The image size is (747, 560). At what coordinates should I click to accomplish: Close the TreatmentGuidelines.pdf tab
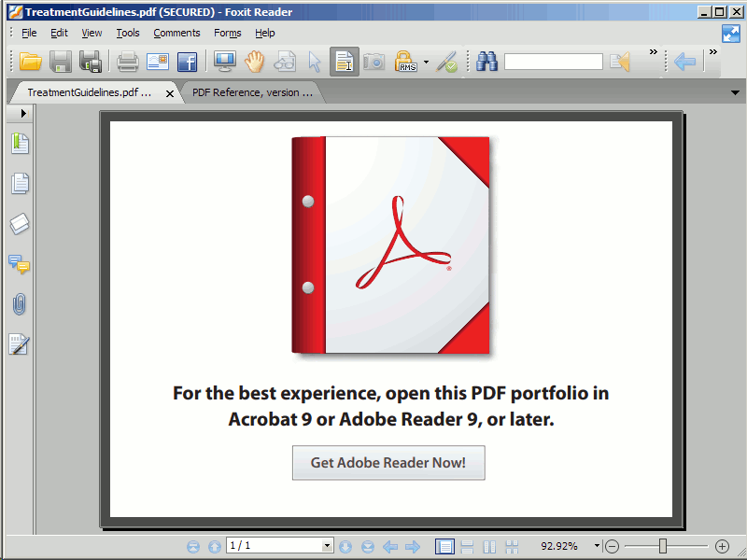pos(170,94)
